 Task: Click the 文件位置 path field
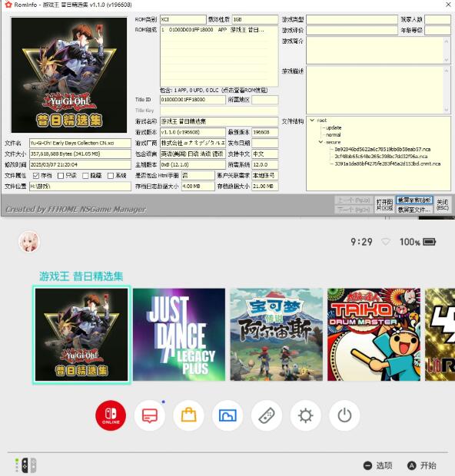[x=80, y=187]
